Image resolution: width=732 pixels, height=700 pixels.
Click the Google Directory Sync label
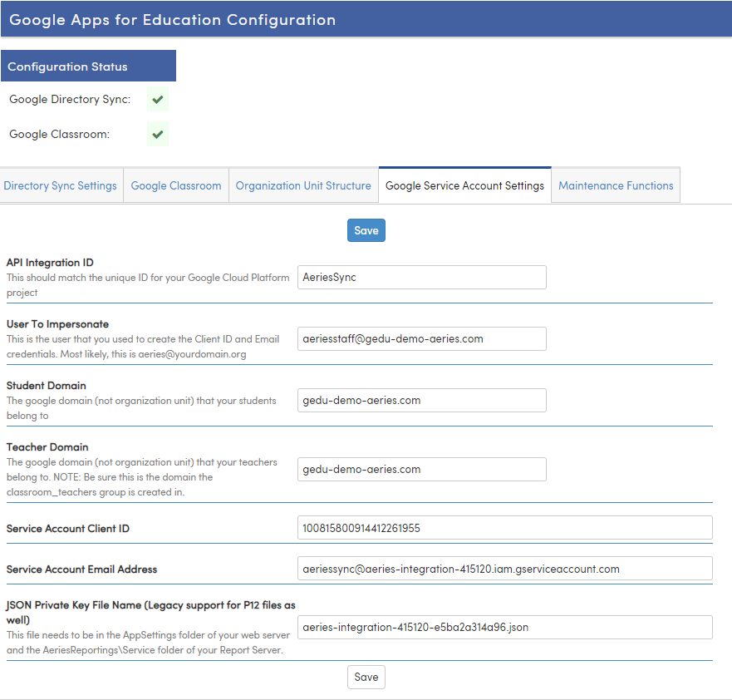70,99
